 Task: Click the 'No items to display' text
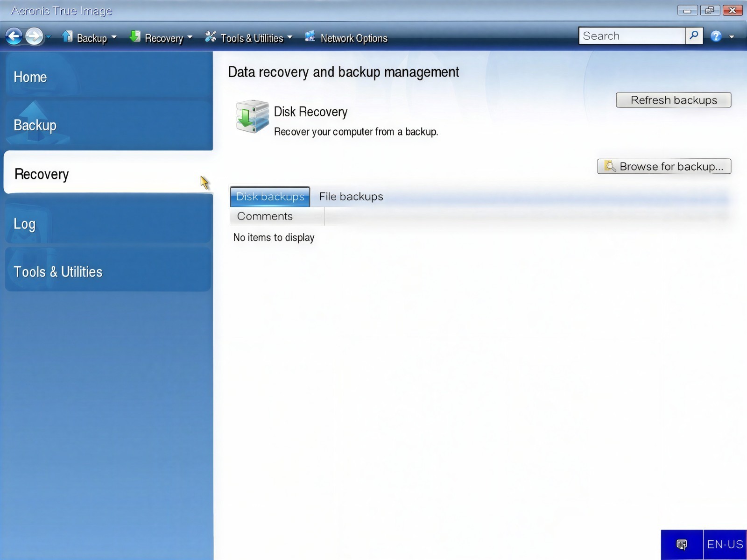pyautogui.click(x=274, y=237)
